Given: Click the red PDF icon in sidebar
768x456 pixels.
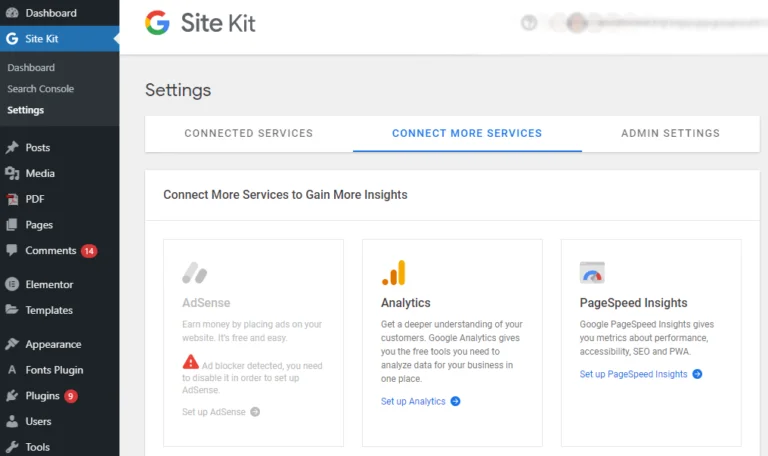Looking at the screenshot, I should [12, 199].
